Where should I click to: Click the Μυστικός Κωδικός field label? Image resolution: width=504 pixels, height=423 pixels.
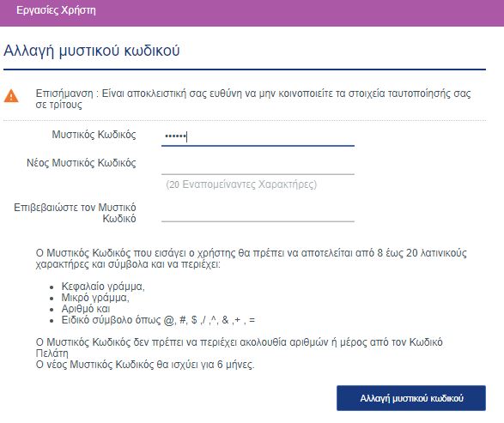coord(94,134)
